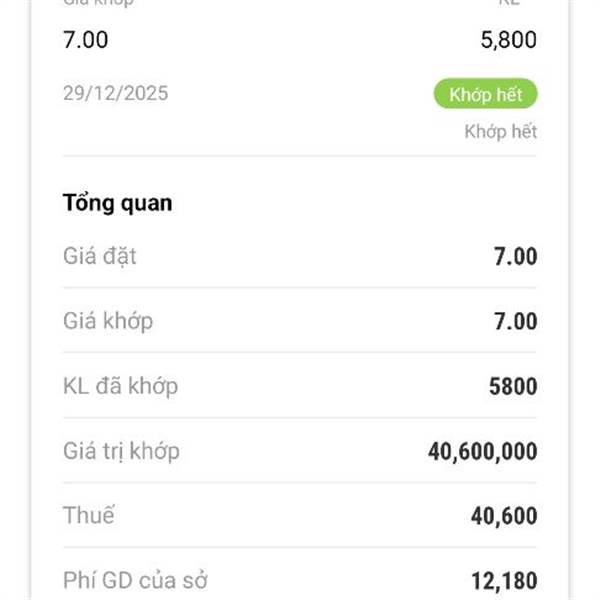The image size is (600, 600).
Task: Click the cut-off Giá khớp header at top
Action: coord(98,3)
